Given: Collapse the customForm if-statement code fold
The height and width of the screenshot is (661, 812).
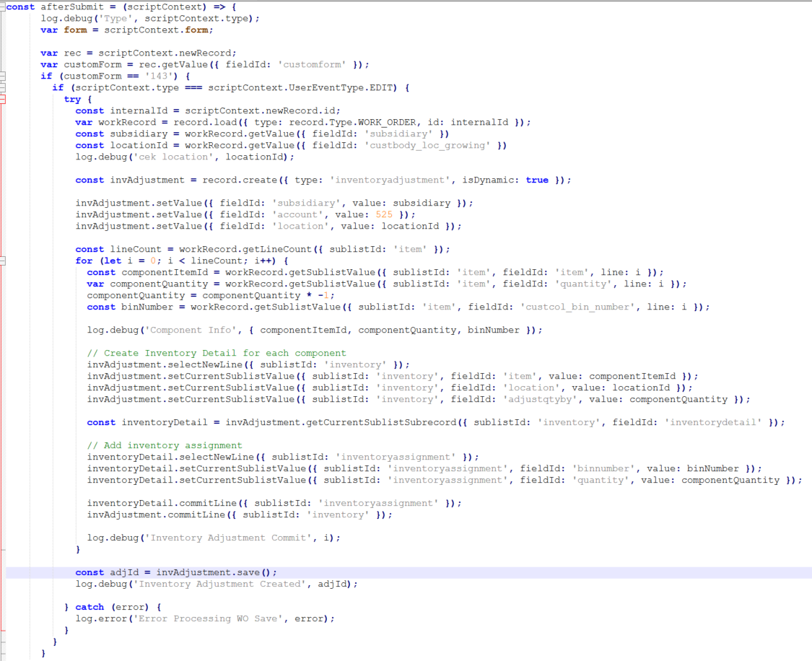Looking at the screenshot, I should tap(3, 75).
